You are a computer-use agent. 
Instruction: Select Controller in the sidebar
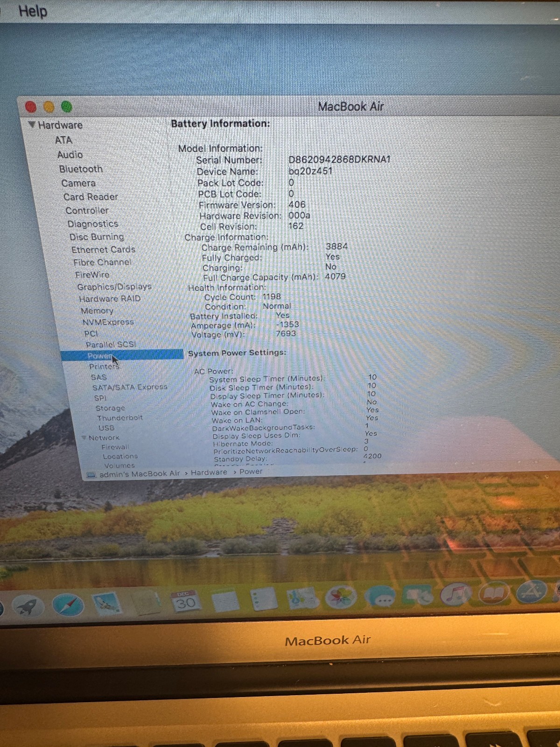coord(87,211)
